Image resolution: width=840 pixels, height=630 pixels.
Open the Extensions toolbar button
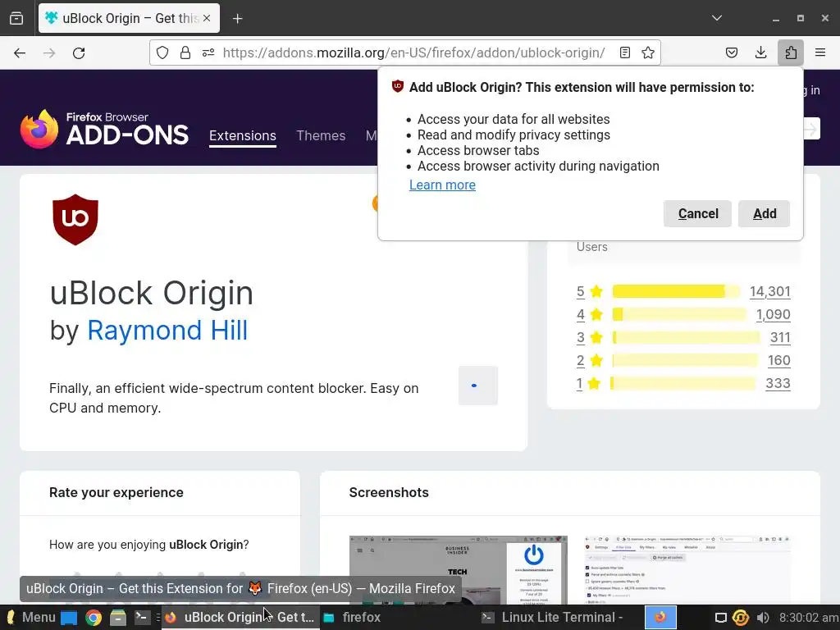(x=791, y=52)
